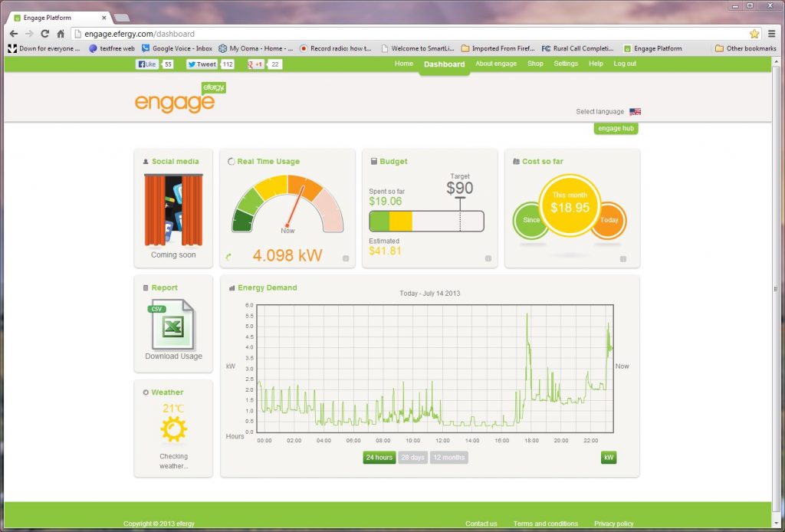785x532 pixels.
Task: Click the engage efergy logo
Action: click(180, 97)
